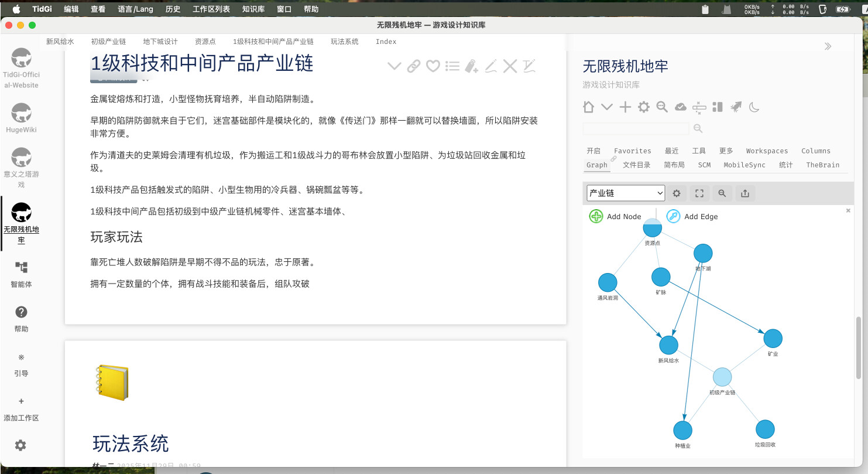Toggle dark mode with the moon icon
The height and width of the screenshot is (474, 868).
(x=754, y=107)
